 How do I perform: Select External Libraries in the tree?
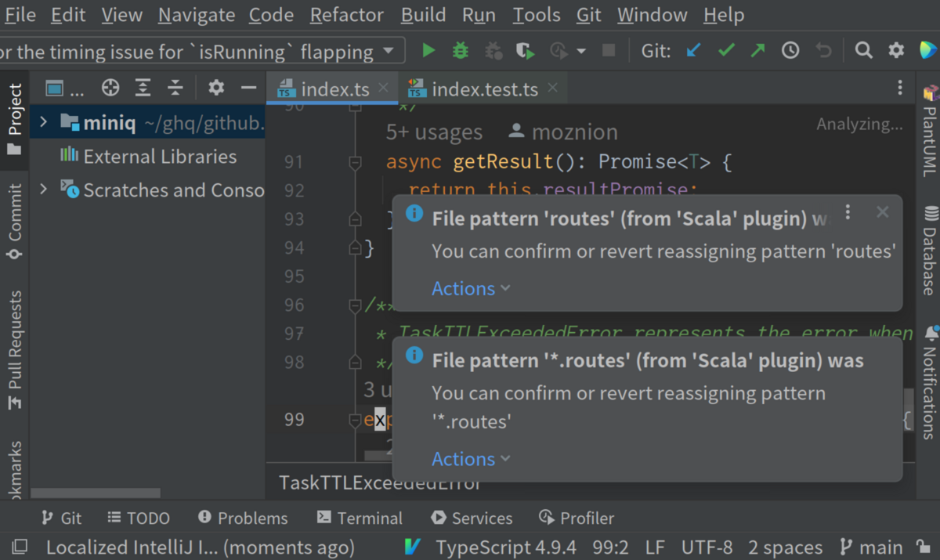pos(160,156)
